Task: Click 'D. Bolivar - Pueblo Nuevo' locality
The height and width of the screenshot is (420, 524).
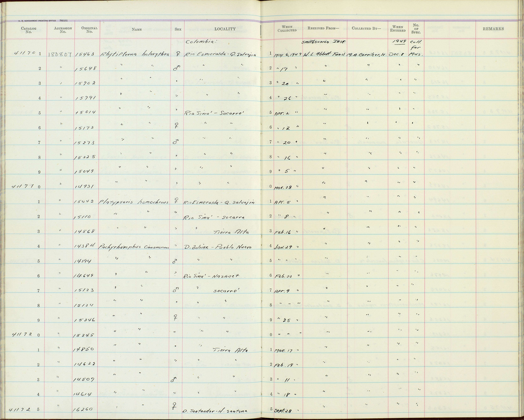Action: click(218, 247)
